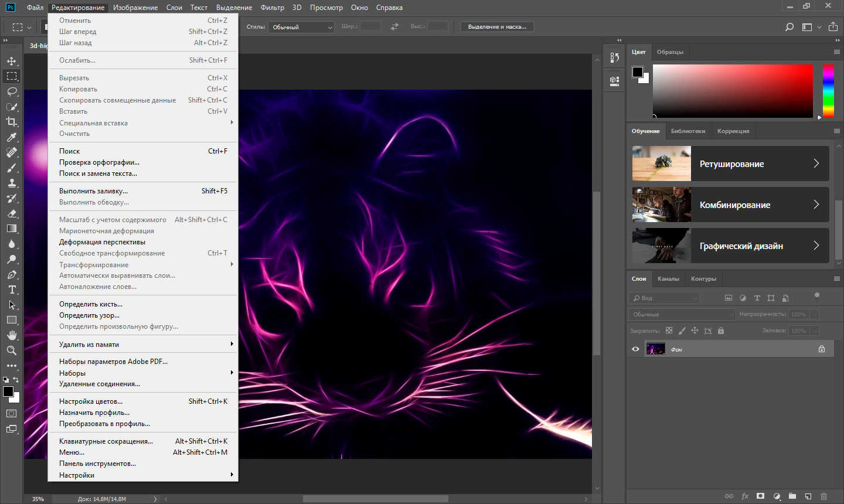The image size is (844, 504).
Task: Open the workspace switcher dropdown
Action: 811,27
